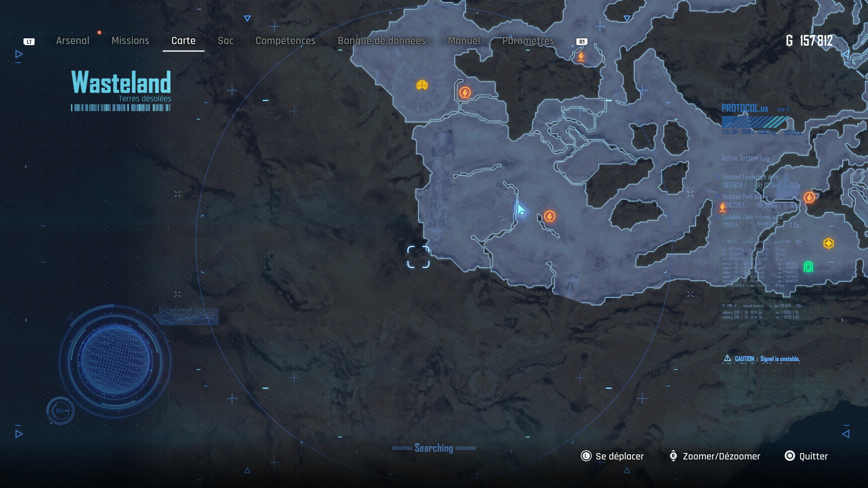Click the R1 next-tab button icon
Screen dimensions: 868x488
(582, 41)
